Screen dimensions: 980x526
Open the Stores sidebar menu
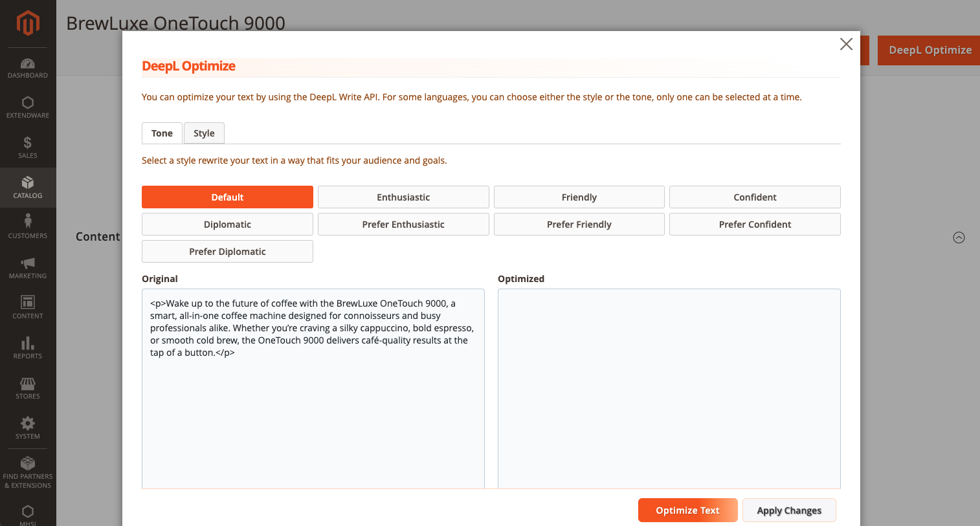click(28, 388)
